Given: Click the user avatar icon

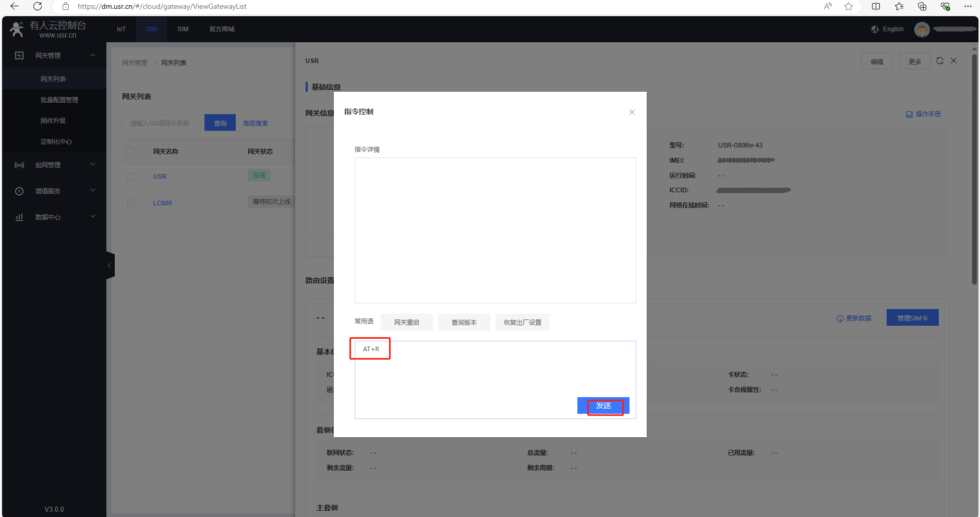Looking at the screenshot, I should [922, 30].
